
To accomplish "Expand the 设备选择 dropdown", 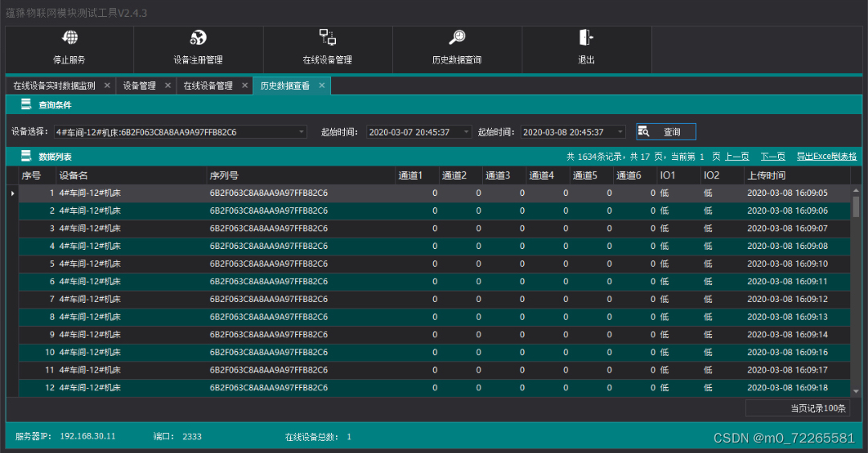I will [x=301, y=133].
